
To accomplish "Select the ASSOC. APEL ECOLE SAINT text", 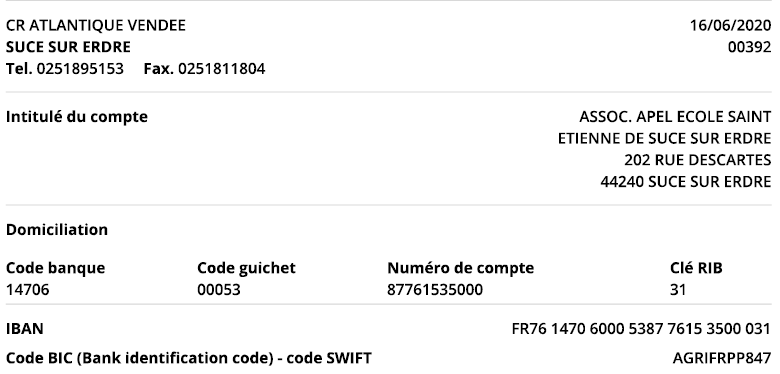I will [675, 117].
